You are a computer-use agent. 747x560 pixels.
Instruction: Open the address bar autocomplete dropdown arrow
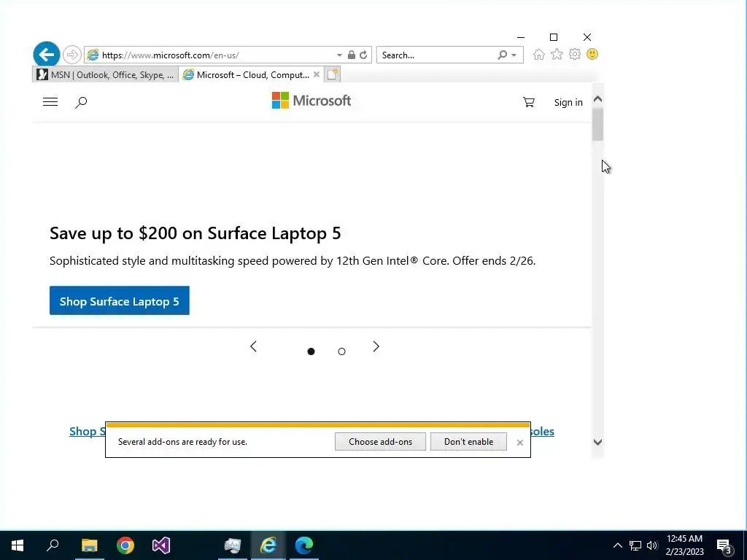pyautogui.click(x=339, y=55)
